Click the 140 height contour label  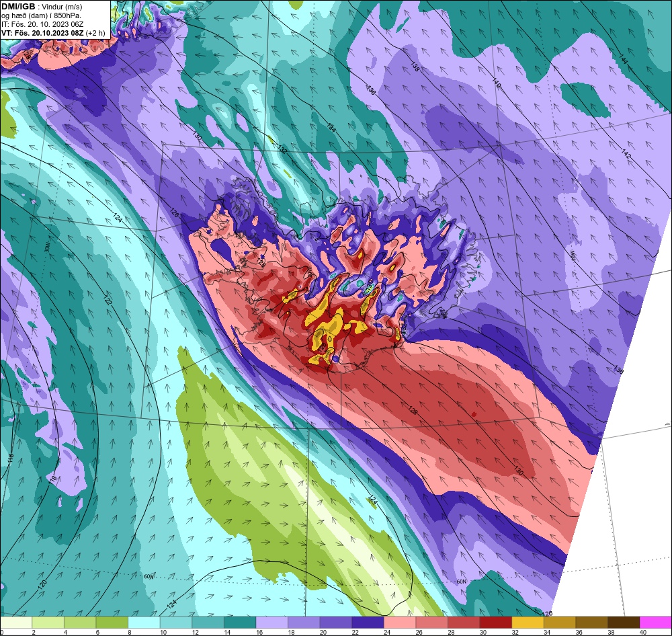point(497,82)
